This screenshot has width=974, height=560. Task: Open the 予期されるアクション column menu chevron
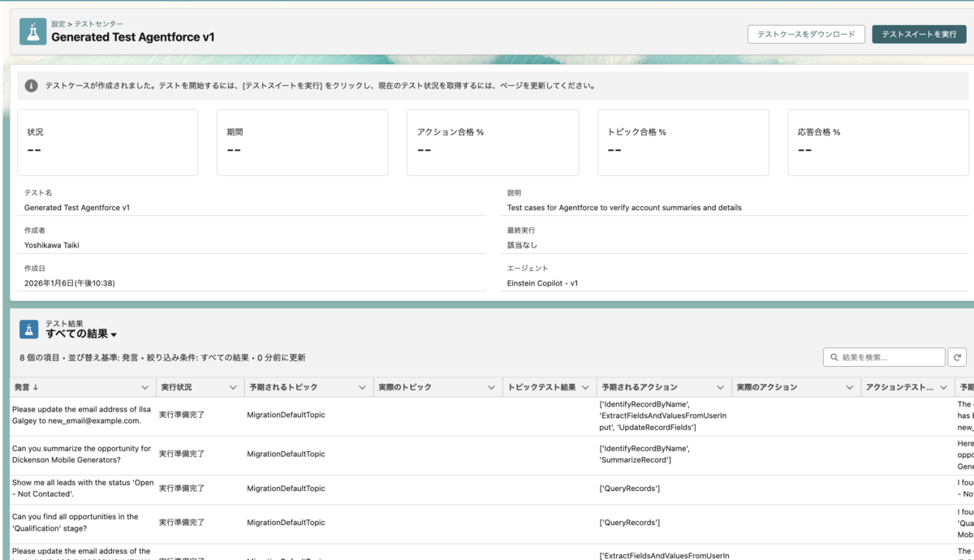(720, 387)
